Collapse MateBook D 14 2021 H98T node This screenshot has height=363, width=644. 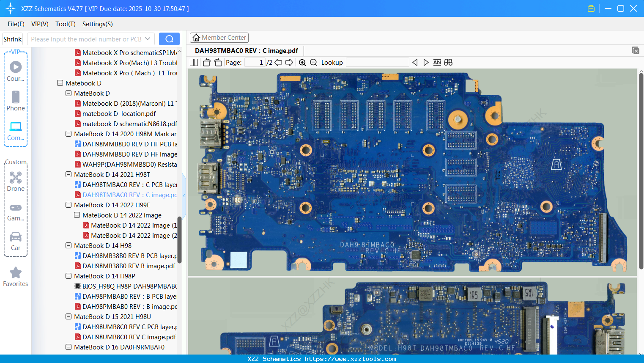69,175
